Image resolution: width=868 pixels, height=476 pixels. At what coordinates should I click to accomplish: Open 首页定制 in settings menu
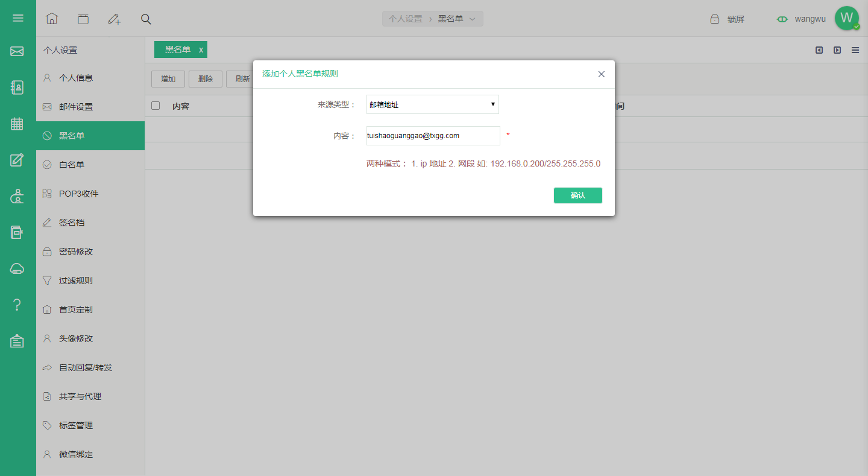click(x=90, y=309)
